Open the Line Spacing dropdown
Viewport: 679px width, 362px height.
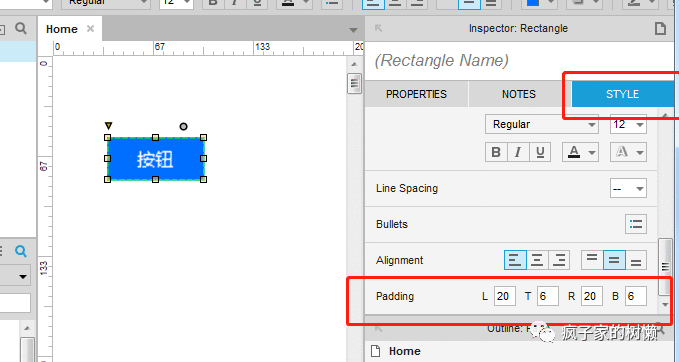click(628, 188)
